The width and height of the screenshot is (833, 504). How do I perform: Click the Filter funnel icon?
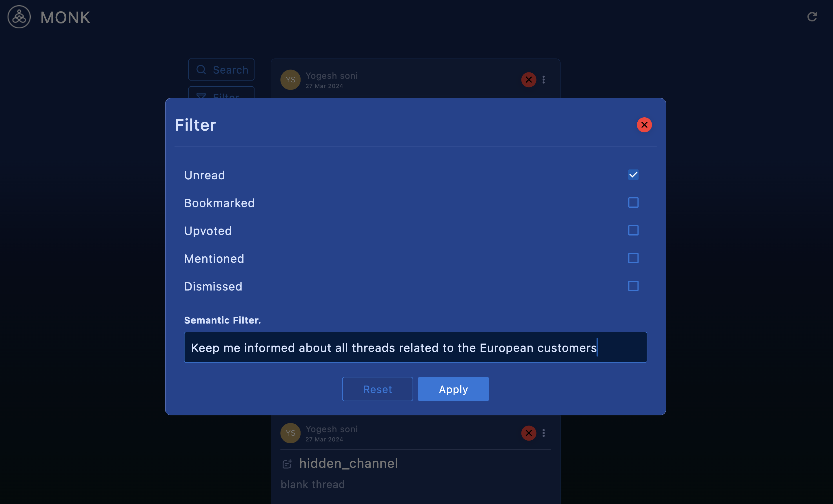pyautogui.click(x=202, y=97)
